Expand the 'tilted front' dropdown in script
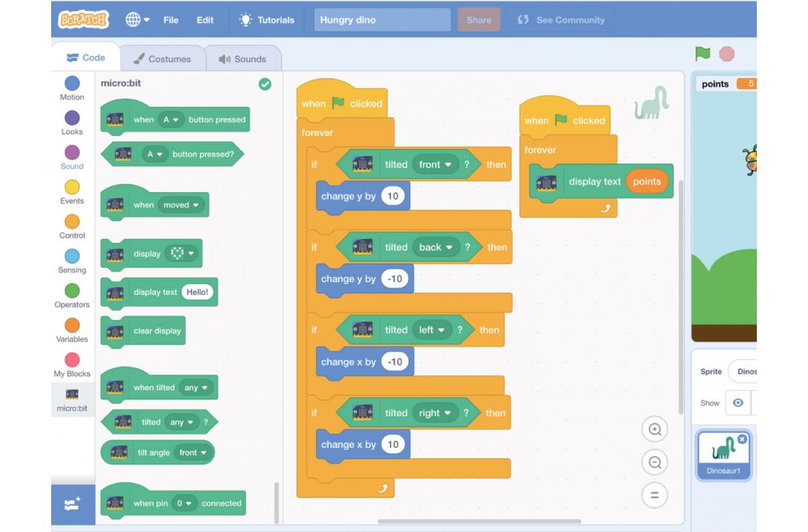808x532 pixels. point(435,164)
